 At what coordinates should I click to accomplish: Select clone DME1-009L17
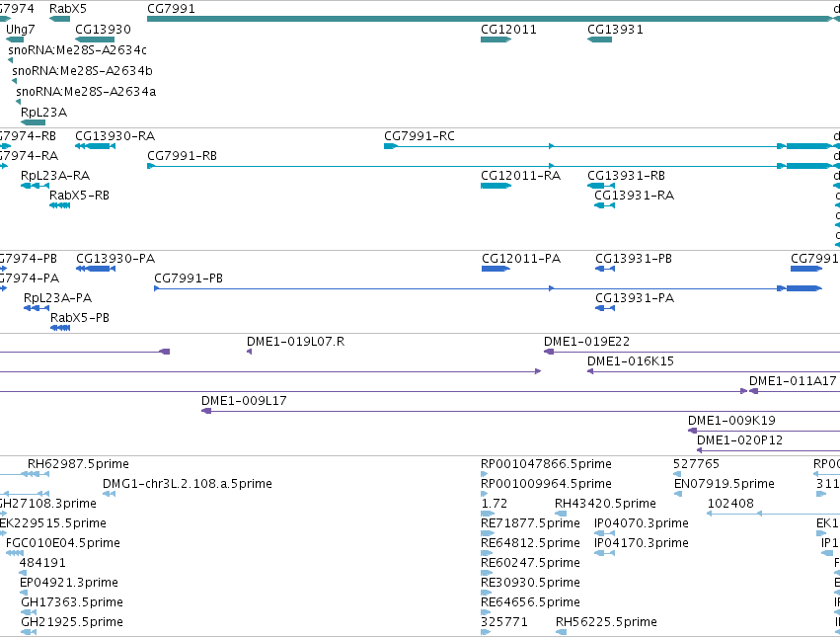(521, 411)
